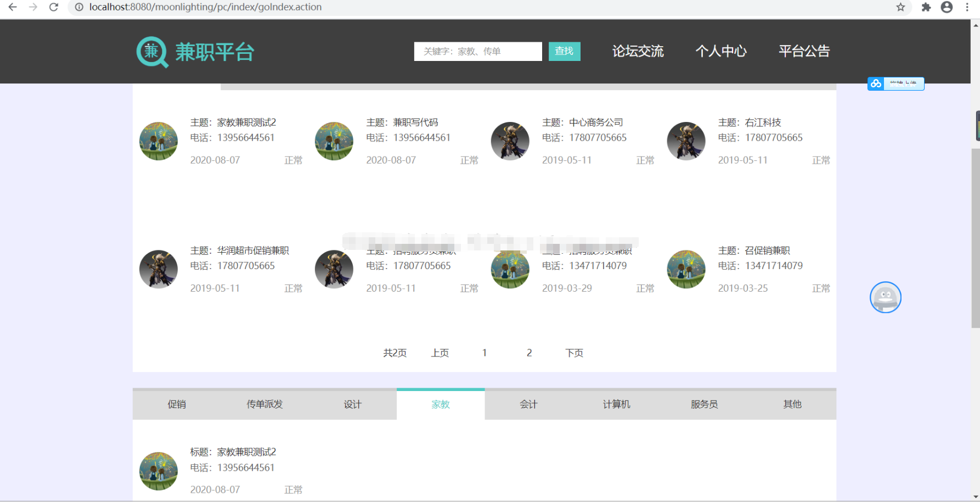Go to page 2 in pagination
The width and height of the screenshot is (980, 502).
[x=529, y=353]
